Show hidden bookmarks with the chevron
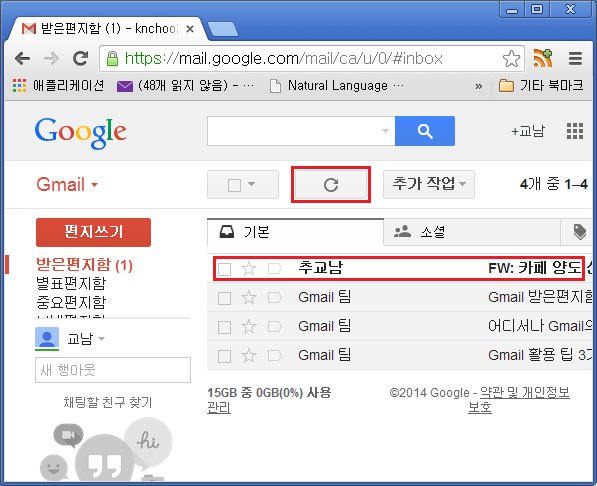Screen dimensions: 597x486 (x=479, y=86)
